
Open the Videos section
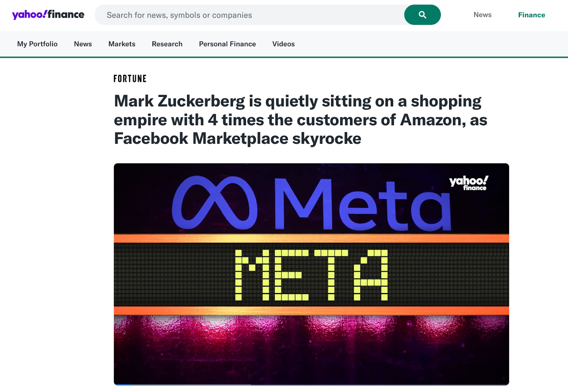(x=283, y=44)
